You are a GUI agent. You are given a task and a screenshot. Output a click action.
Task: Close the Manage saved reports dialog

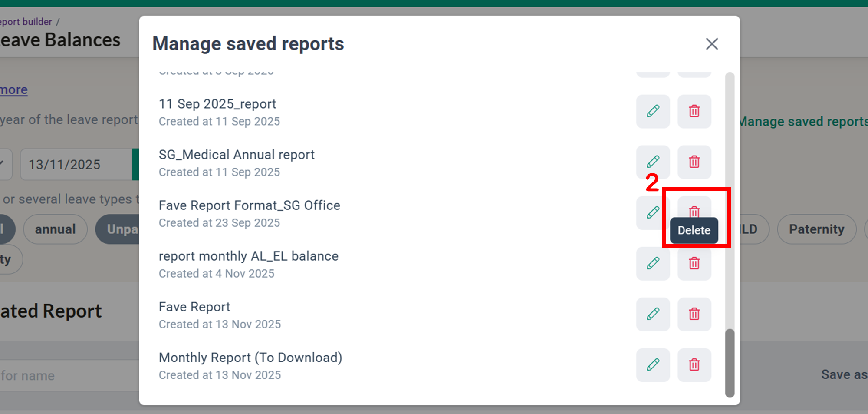(x=712, y=44)
